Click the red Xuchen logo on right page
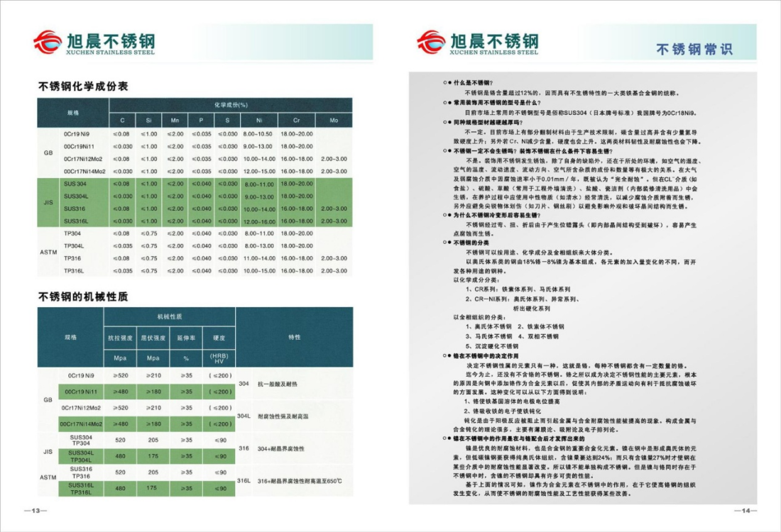This screenshot has height=532, width=781. coord(431,42)
